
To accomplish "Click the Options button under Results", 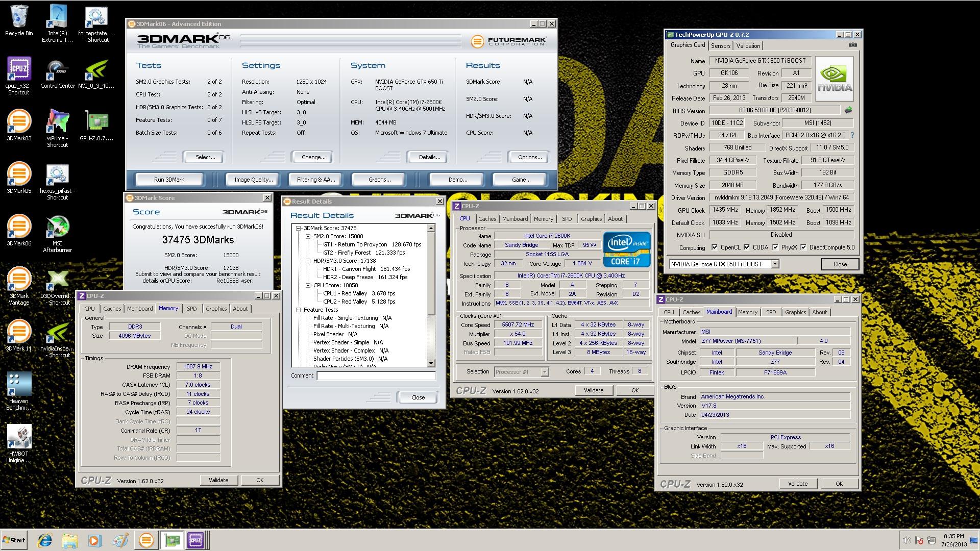I will (530, 157).
